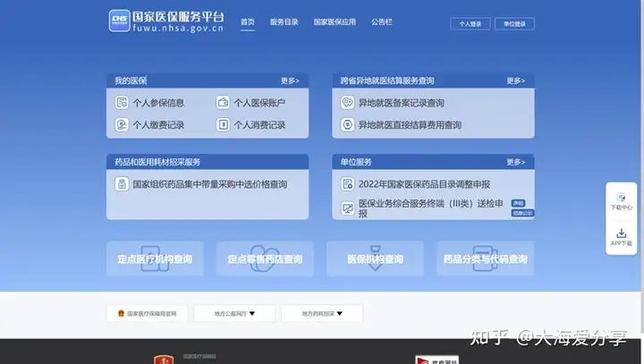Click the 医保业务综合服务终端 icon
Image resolution: width=644 pixels, height=364 pixels.
pyautogui.click(x=347, y=208)
